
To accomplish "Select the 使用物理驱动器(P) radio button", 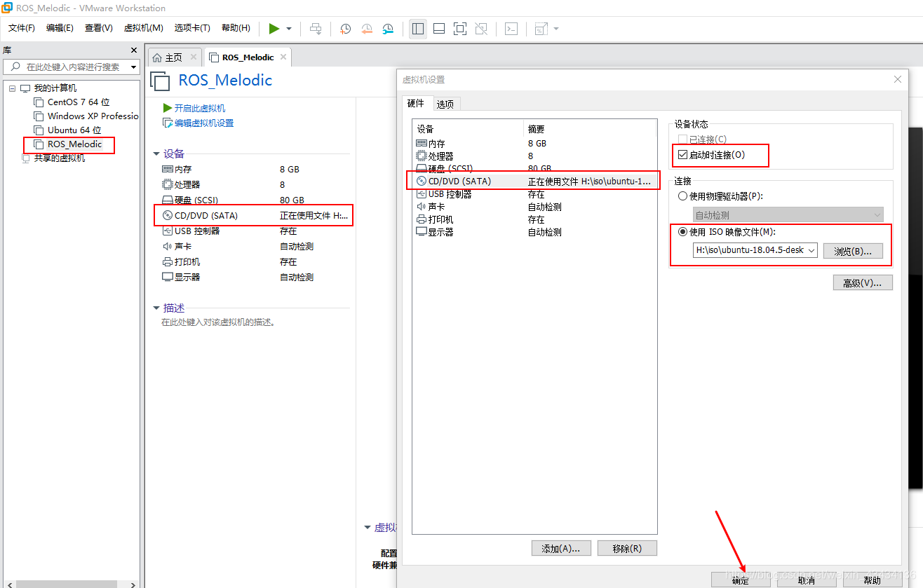I will 683,196.
